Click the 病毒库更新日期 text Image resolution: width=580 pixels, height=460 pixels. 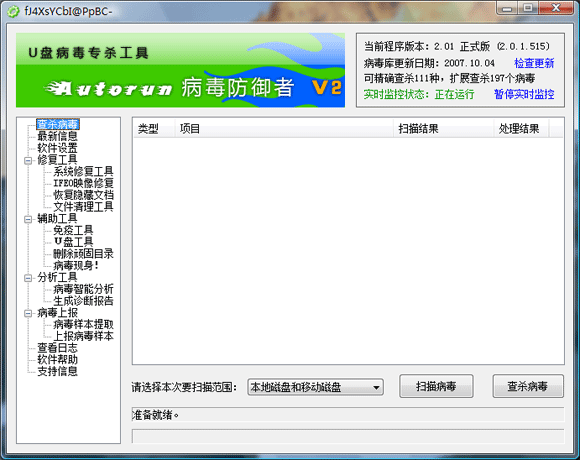point(429,63)
